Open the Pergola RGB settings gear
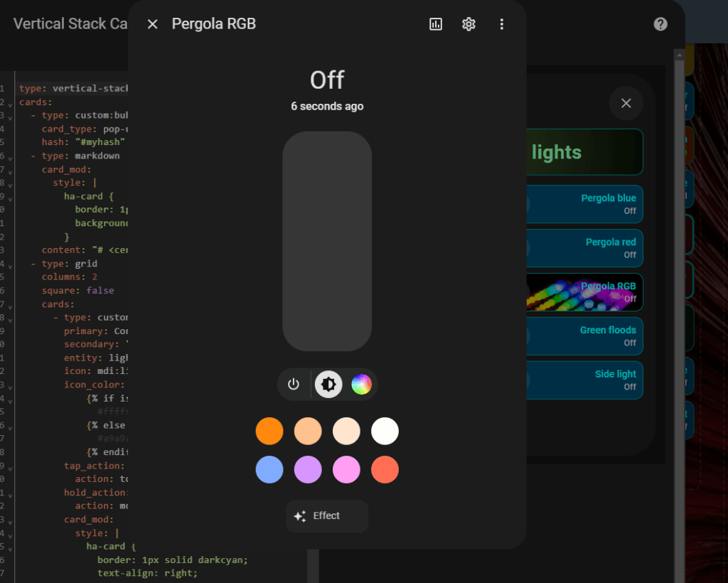The height and width of the screenshot is (583, 728). [469, 23]
